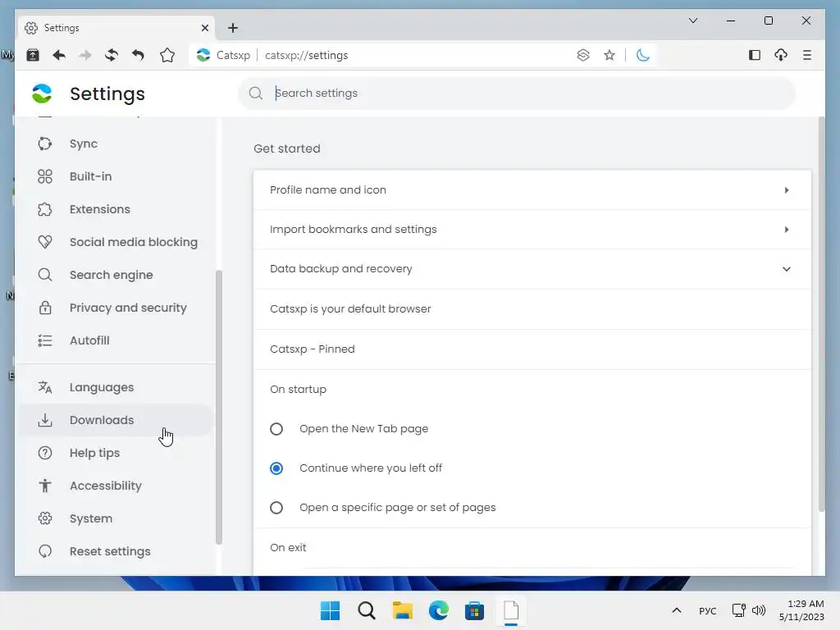Open Extensions in settings sidebar

pyautogui.click(x=116, y=209)
